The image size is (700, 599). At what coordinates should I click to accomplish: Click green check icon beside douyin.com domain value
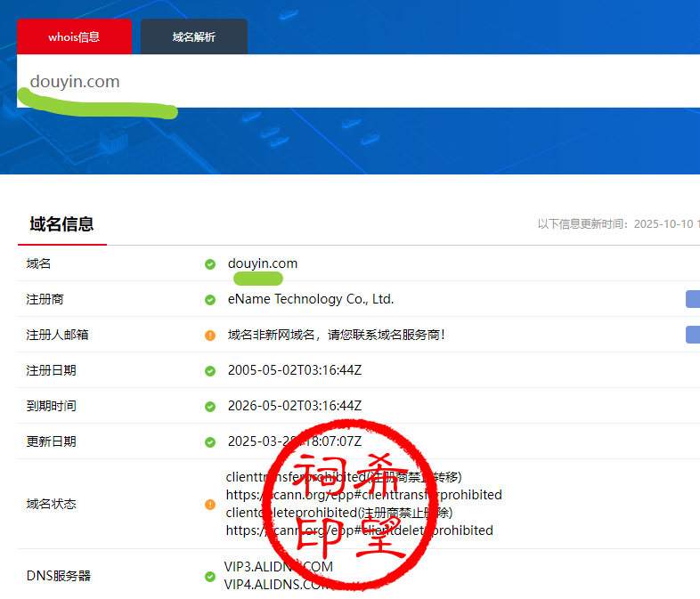click(210, 264)
